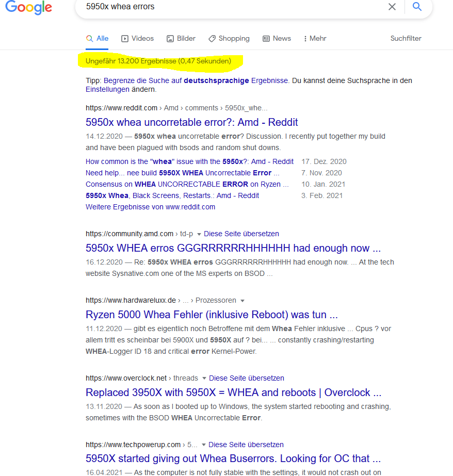453x476 pixels.
Task: Click the 'Ungefähr 13.200 Ergebnisse' result count
Action: pos(158,61)
